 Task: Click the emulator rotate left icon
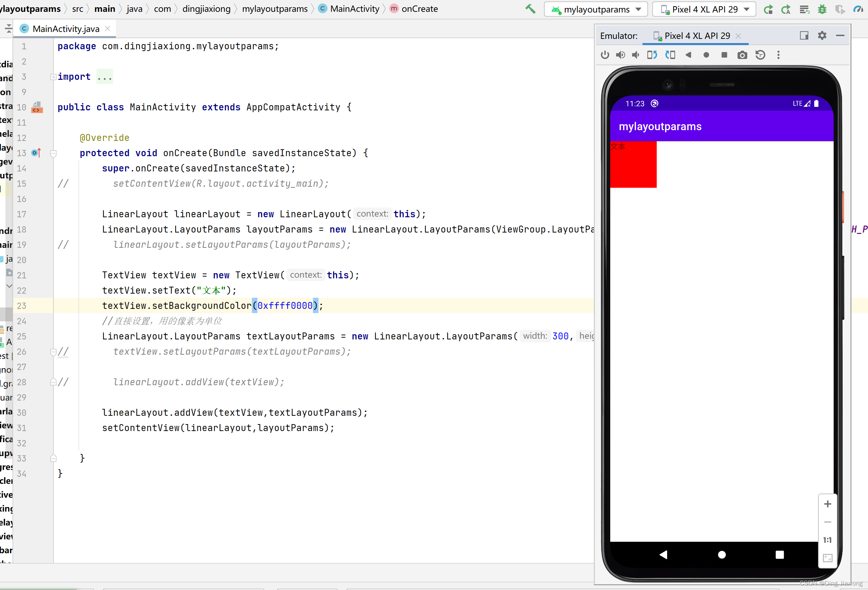652,55
